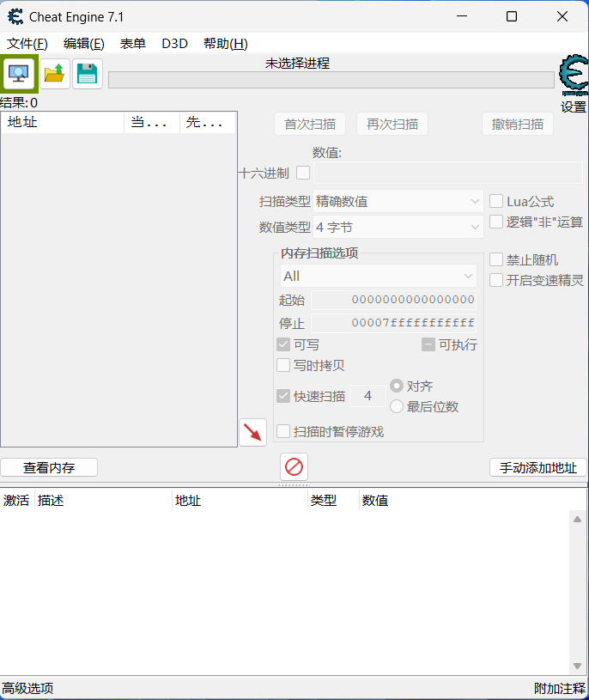
Task: Click the 类型 column header
Action: [333, 501]
